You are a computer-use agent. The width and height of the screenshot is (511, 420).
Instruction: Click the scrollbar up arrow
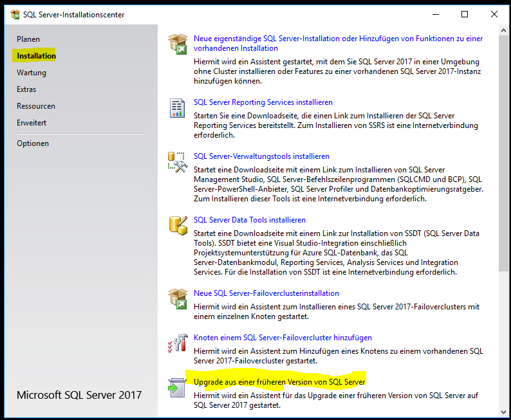click(x=503, y=30)
